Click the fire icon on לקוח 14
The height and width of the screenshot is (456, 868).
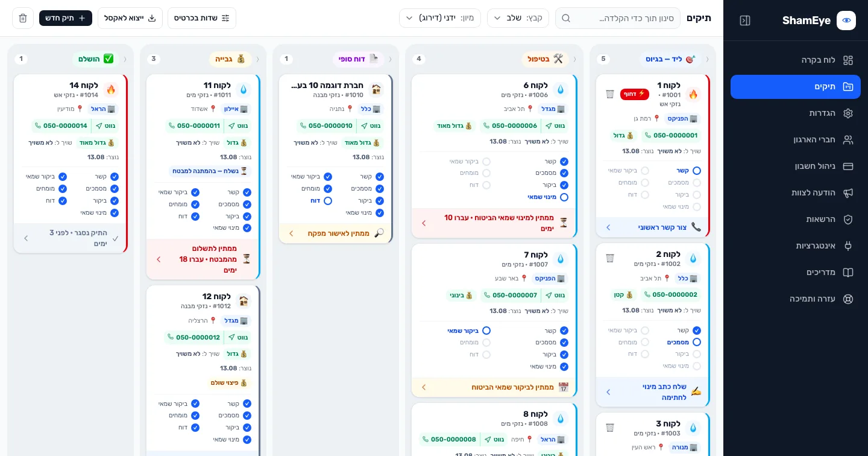click(x=111, y=90)
